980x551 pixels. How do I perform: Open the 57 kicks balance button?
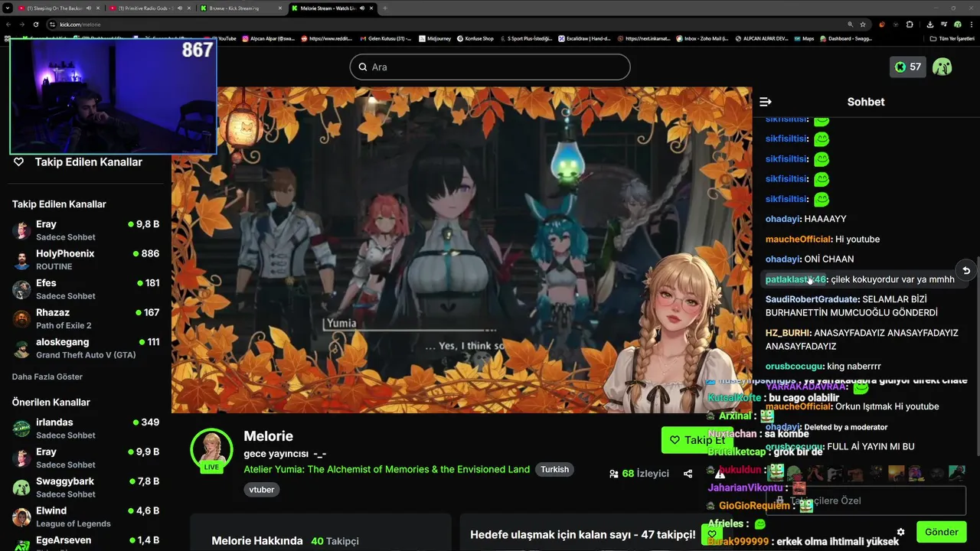(x=907, y=67)
